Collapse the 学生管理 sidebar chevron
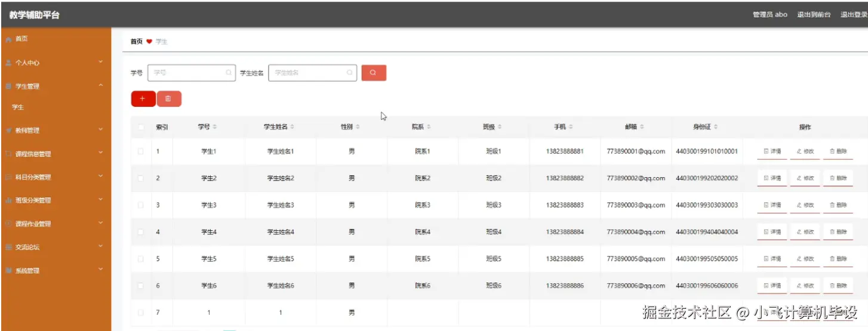Screen dimensions: 868x331 (x=101, y=86)
